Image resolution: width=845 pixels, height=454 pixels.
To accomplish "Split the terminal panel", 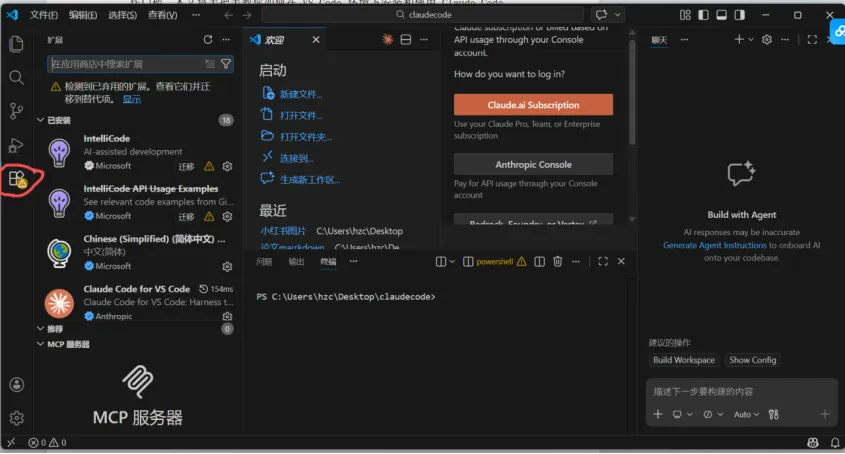I will pyautogui.click(x=539, y=262).
